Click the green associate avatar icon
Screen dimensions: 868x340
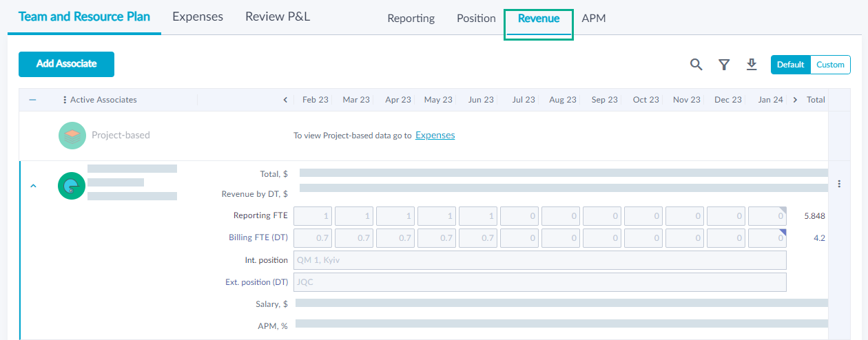pyautogui.click(x=72, y=186)
